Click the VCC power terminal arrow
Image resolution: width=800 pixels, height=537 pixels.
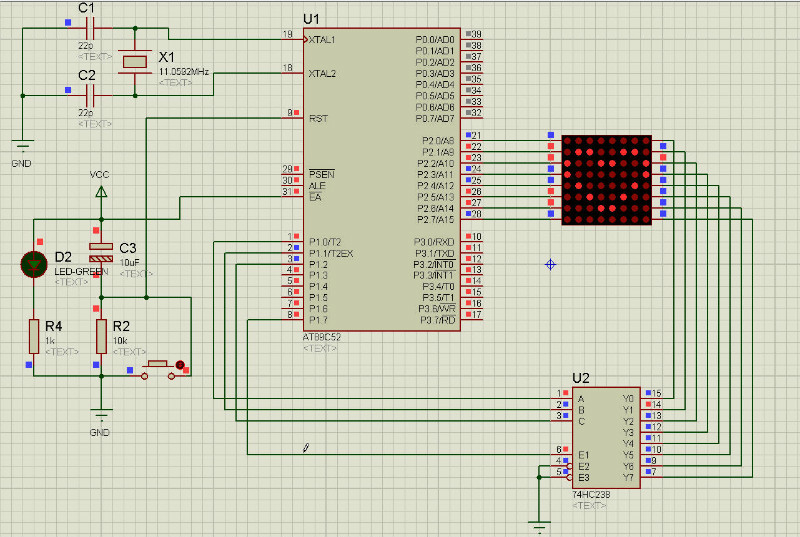coord(100,189)
